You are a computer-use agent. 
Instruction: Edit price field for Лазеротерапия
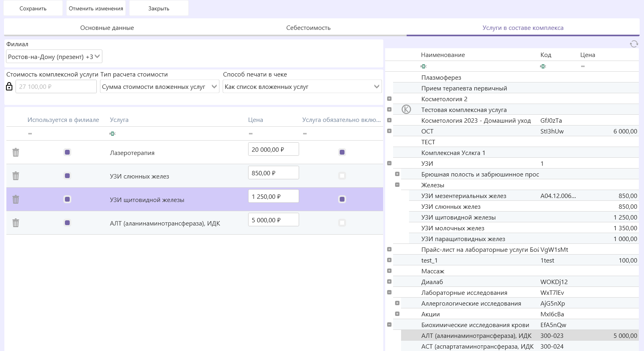tap(273, 149)
